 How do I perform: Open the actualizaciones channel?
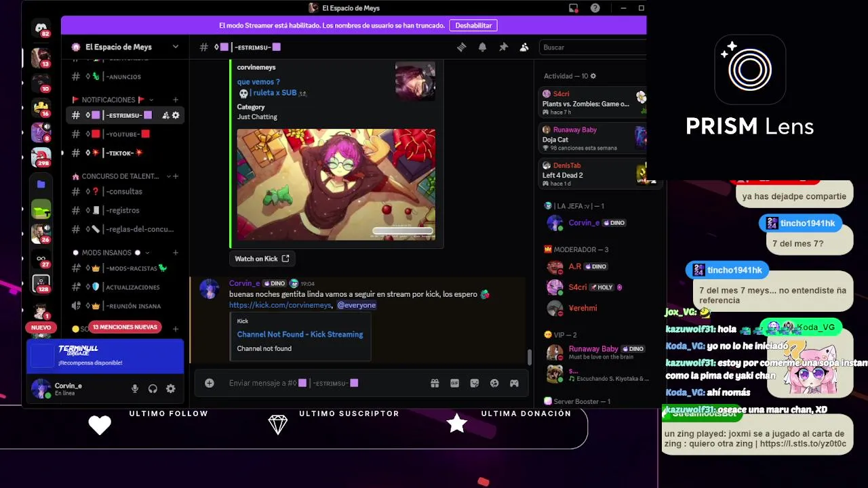pyautogui.click(x=125, y=287)
